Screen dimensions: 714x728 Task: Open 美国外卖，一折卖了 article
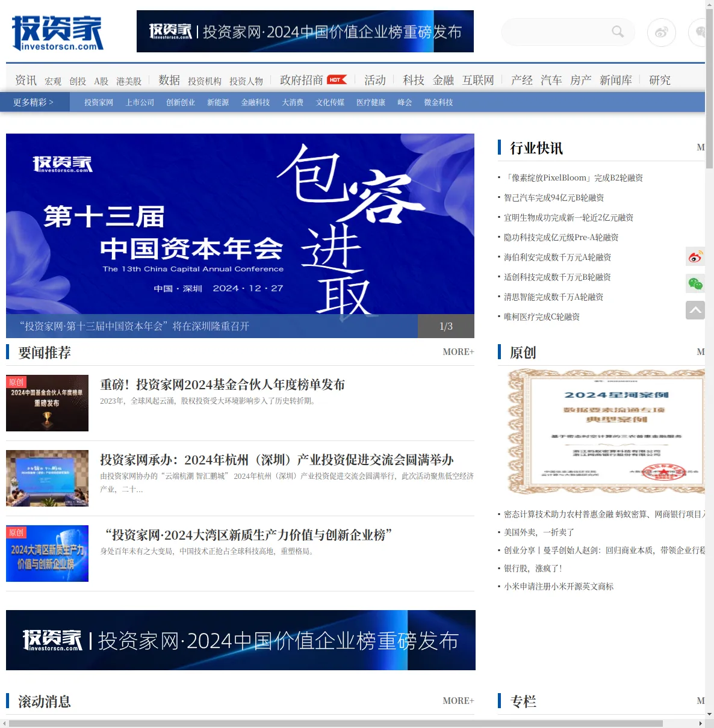[539, 532]
